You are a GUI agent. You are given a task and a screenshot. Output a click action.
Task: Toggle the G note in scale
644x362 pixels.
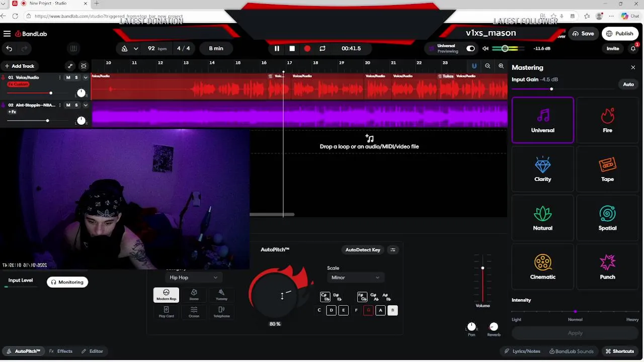pyautogui.click(x=368, y=310)
